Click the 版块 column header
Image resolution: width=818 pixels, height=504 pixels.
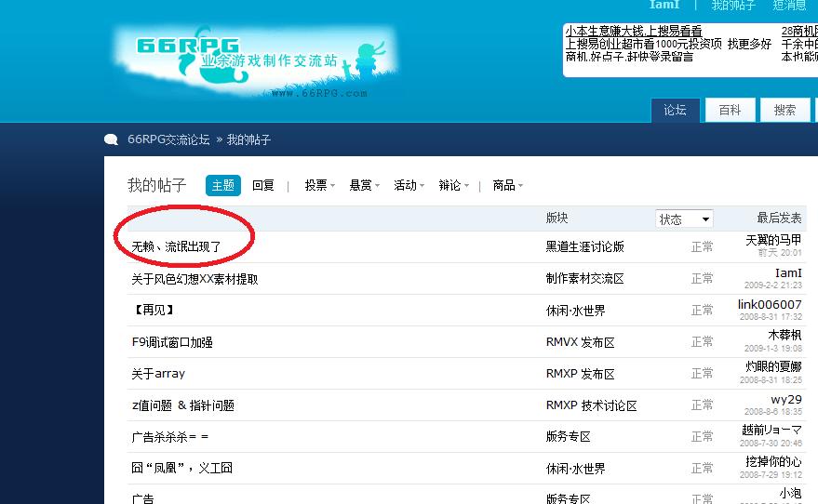click(557, 218)
